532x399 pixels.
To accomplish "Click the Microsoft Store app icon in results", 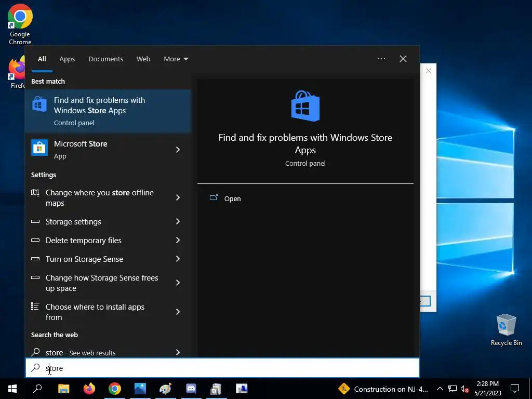I will click(39, 148).
